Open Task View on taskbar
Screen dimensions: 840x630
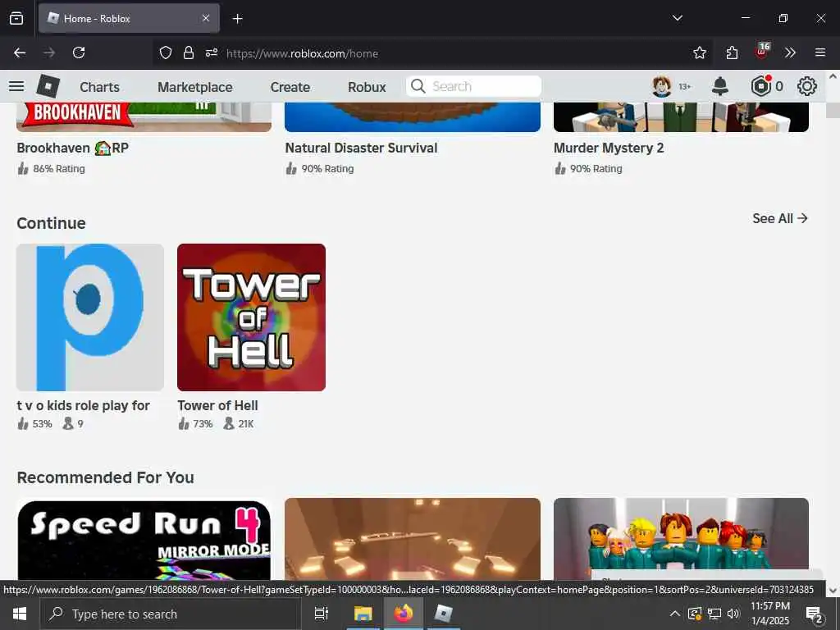(322, 614)
